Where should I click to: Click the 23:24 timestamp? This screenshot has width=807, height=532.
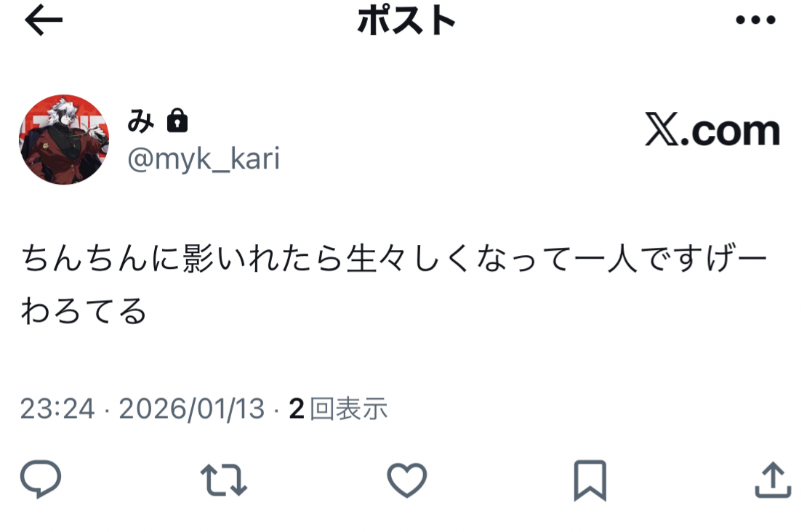coord(57,409)
